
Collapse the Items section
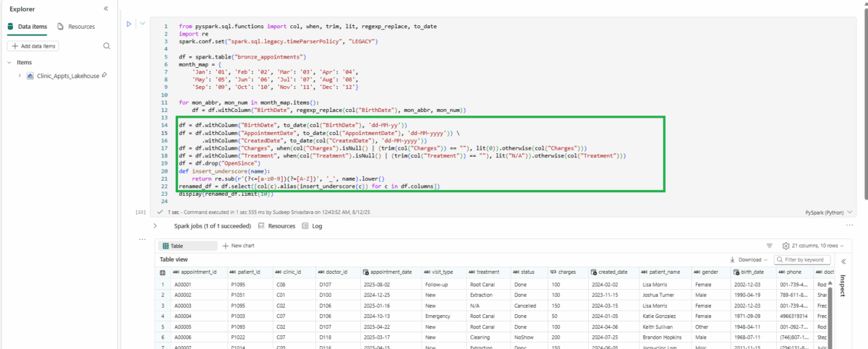click(9, 62)
